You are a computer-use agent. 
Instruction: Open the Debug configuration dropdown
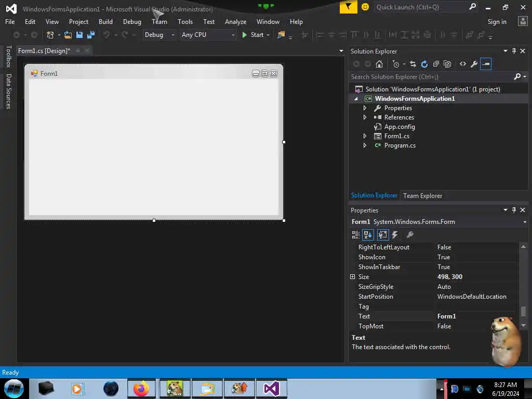[x=172, y=35]
